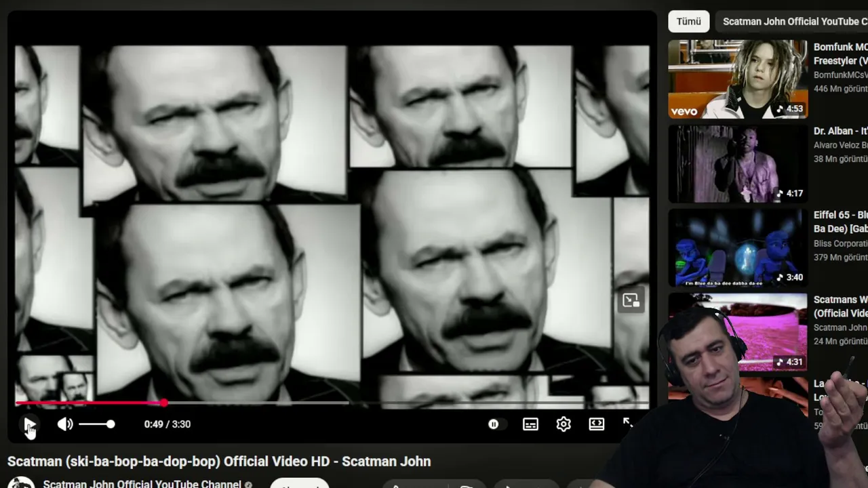Image resolution: width=868 pixels, height=488 pixels.
Task: Click the "Eiffel 65 - Bl" video title
Action: tap(841, 222)
